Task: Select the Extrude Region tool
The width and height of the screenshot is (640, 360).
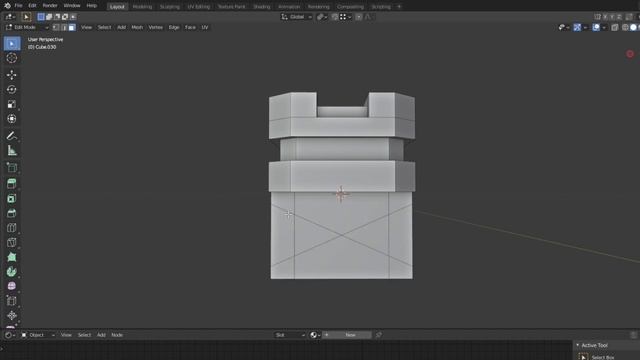Action: [12, 184]
